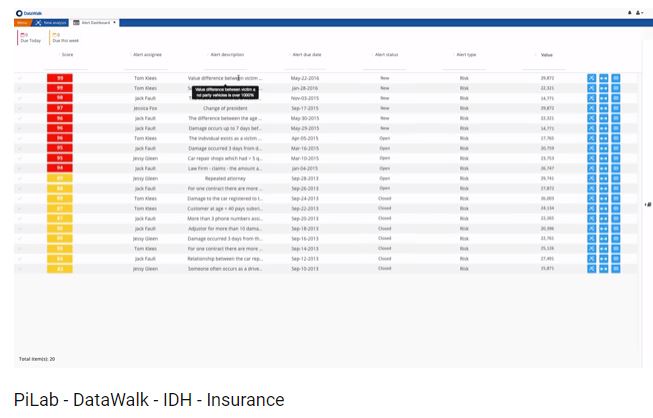Select the red score 99 badge in first row
Viewport: 653px width, 418px height.
coord(60,78)
